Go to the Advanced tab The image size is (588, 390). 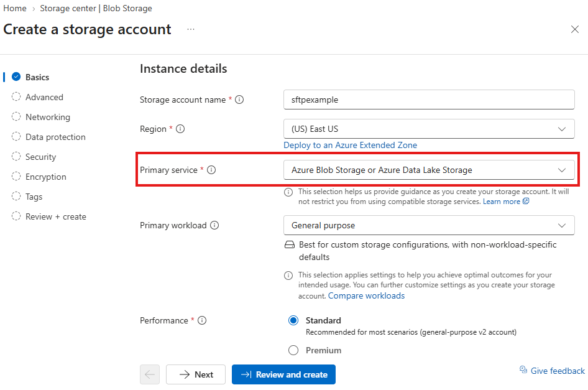point(44,97)
